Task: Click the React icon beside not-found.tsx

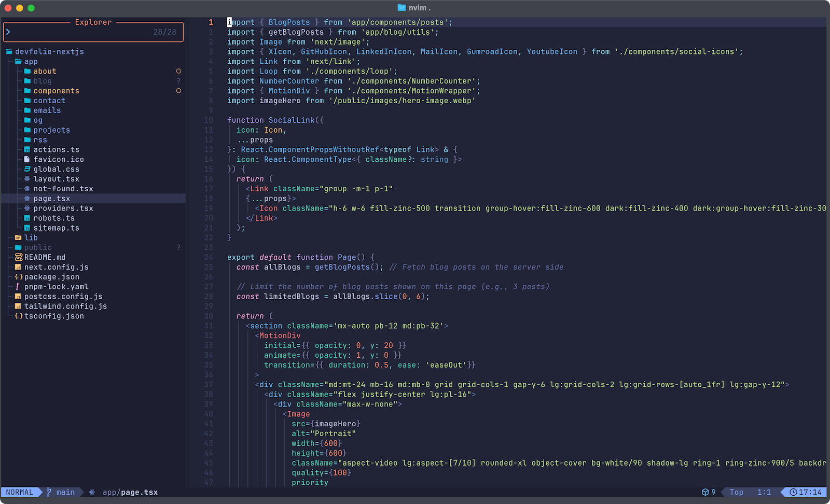Action: coord(27,189)
